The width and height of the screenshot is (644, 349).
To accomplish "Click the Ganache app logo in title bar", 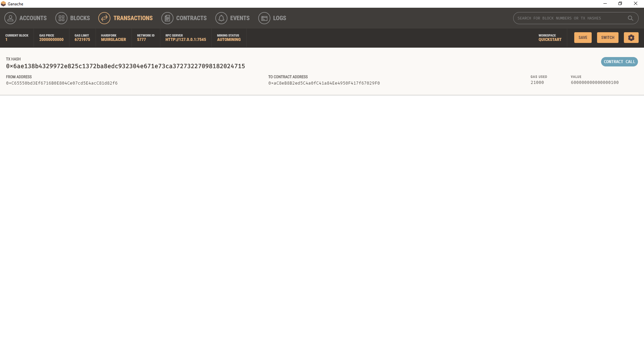I will [x=3, y=4].
